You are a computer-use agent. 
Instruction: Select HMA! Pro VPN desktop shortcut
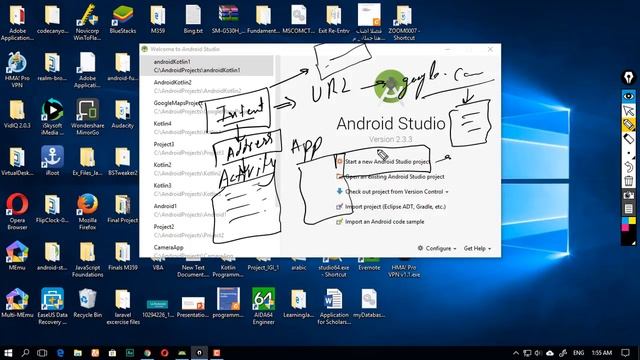tap(17, 69)
